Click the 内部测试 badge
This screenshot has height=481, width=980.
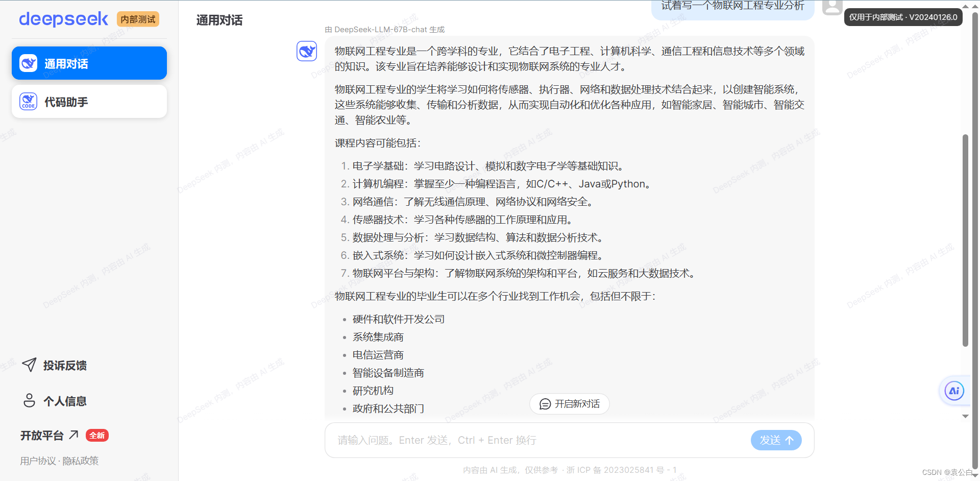click(138, 19)
